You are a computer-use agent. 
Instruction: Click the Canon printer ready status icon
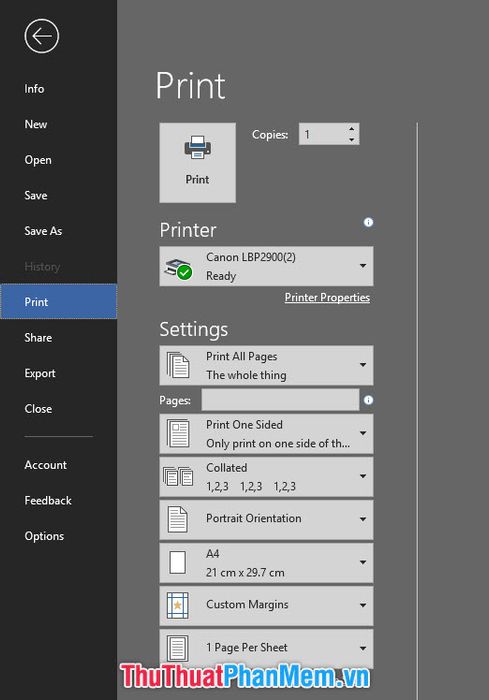178,269
